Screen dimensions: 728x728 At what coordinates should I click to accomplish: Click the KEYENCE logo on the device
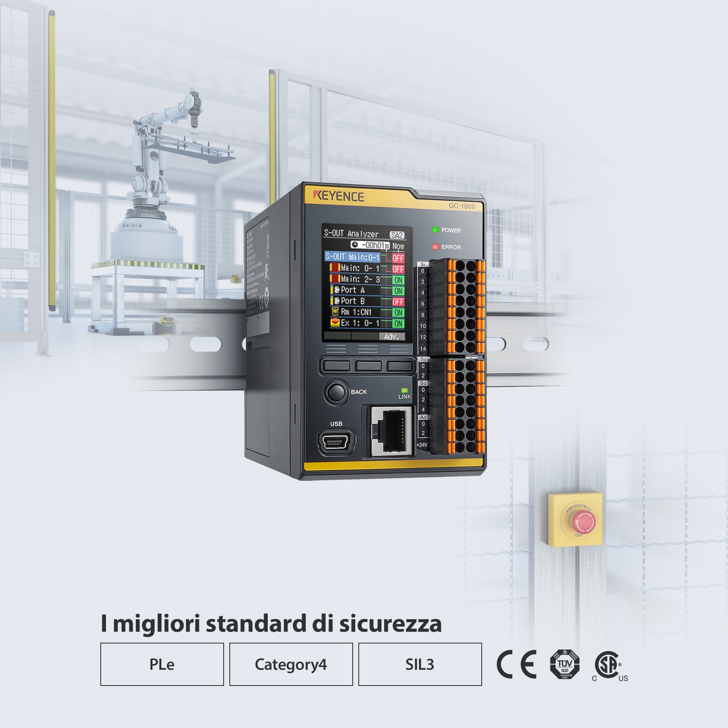click(339, 196)
